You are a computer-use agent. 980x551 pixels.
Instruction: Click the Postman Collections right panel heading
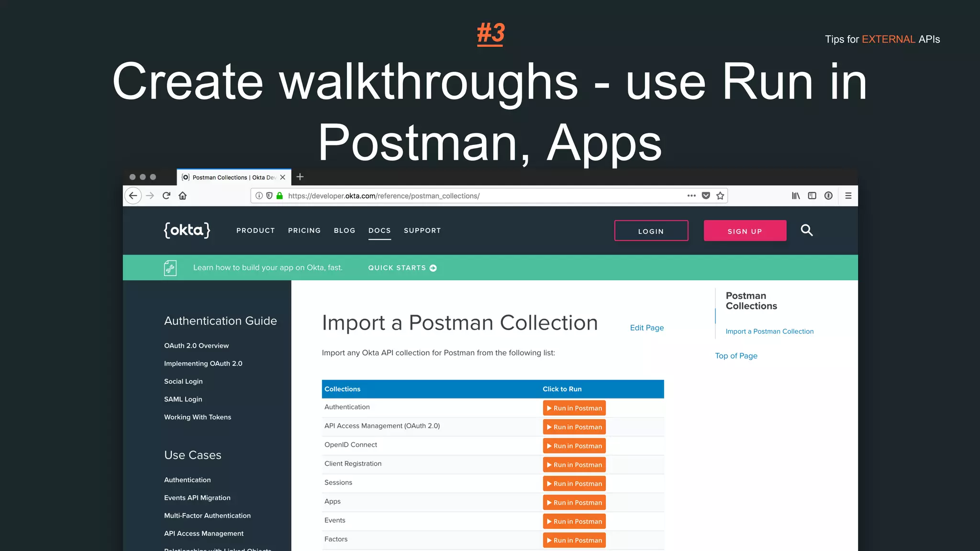click(751, 301)
